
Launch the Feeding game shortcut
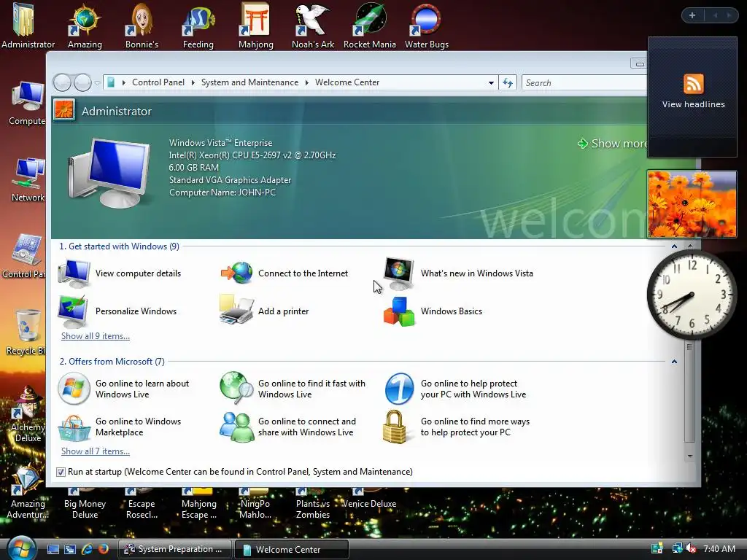coord(198,26)
